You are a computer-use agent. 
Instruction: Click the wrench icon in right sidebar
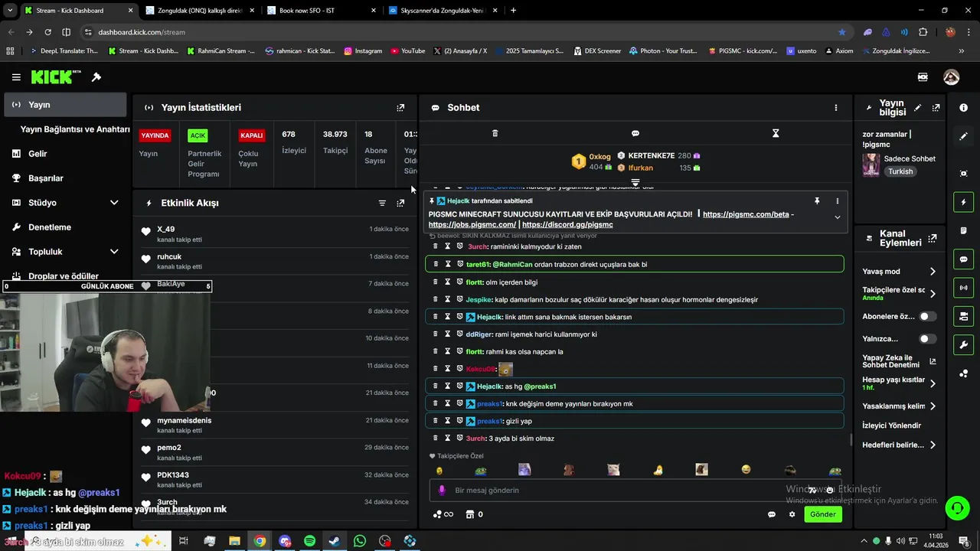pyautogui.click(x=964, y=344)
